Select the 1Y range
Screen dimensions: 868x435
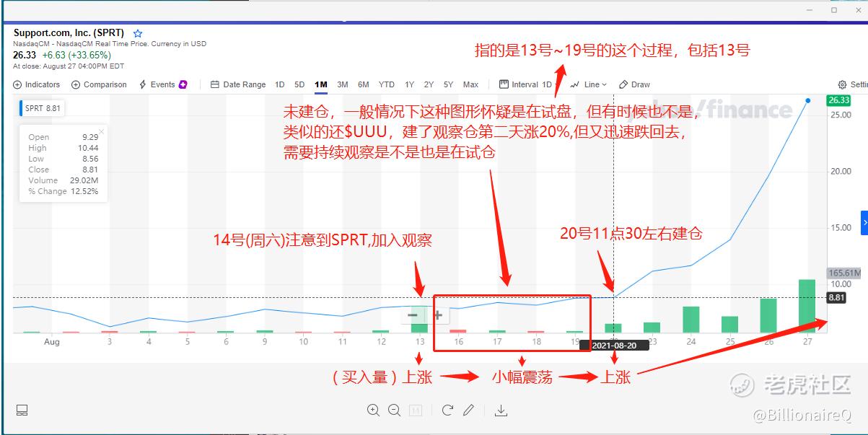[409, 84]
